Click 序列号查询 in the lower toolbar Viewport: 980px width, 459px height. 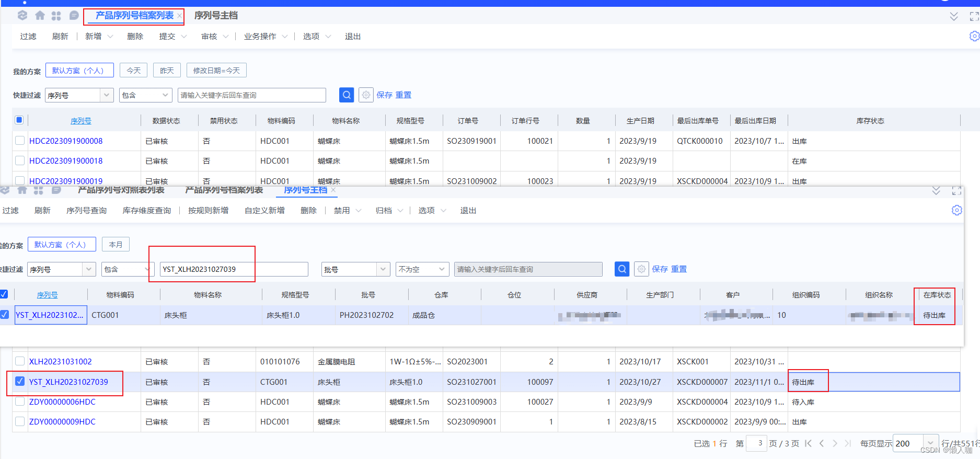pyautogui.click(x=86, y=211)
